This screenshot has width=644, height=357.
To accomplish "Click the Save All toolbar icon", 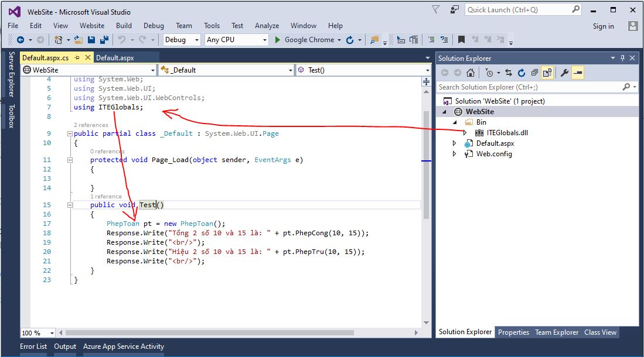I will [x=104, y=40].
